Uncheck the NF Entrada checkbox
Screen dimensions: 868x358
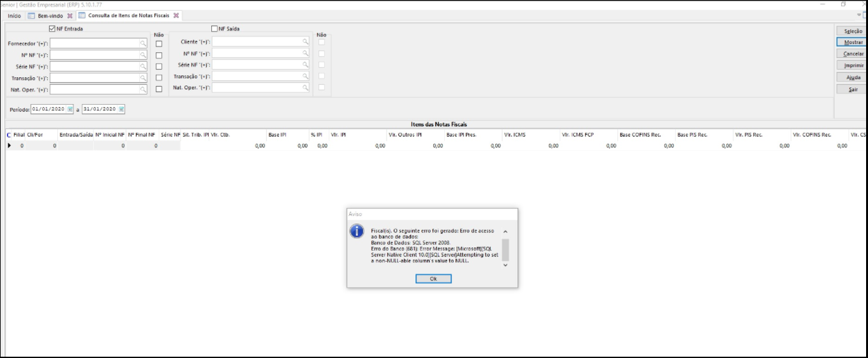(52, 29)
